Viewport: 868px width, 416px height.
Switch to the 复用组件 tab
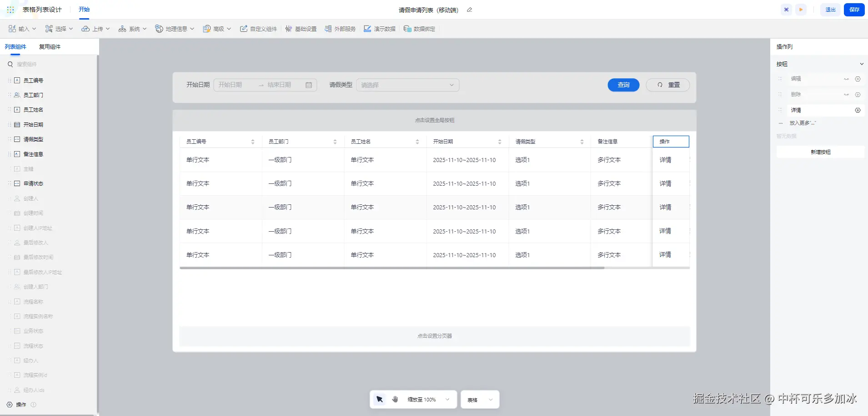50,47
